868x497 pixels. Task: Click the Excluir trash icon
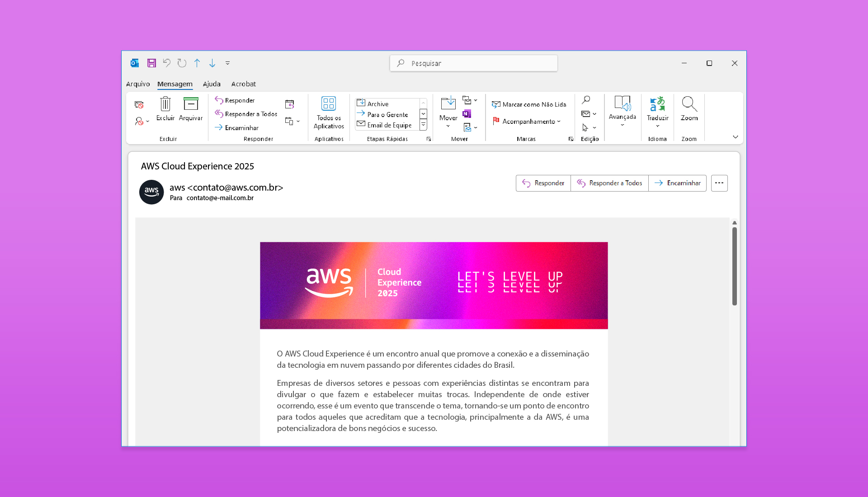point(165,104)
